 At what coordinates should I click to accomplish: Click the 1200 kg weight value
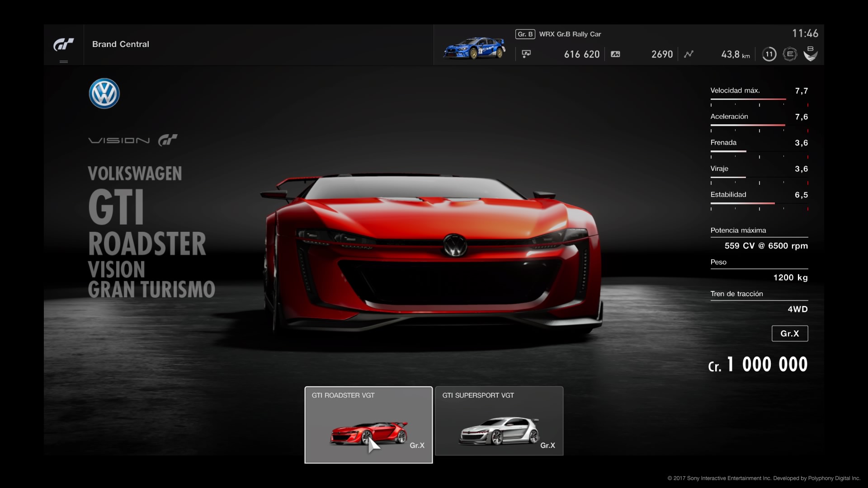click(x=791, y=277)
